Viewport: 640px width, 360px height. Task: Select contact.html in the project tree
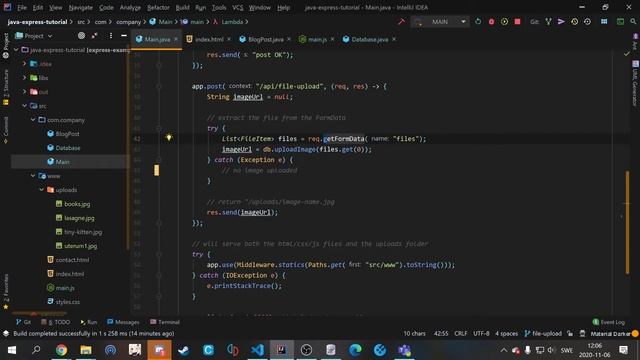coord(68,260)
